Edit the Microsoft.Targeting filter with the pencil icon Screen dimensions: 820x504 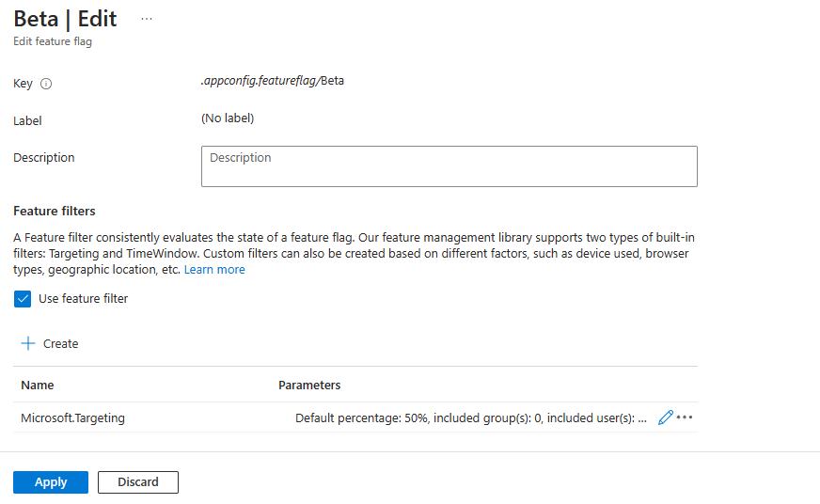click(x=666, y=417)
